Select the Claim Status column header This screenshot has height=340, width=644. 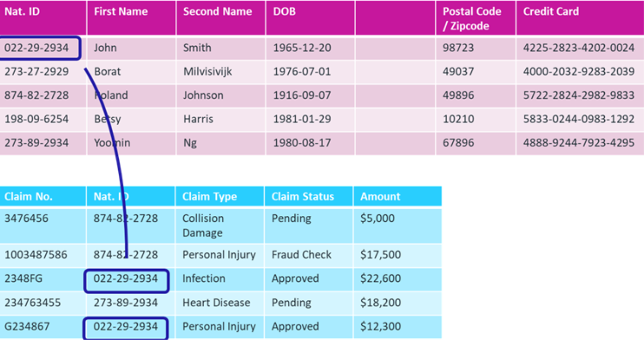[303, 197]
